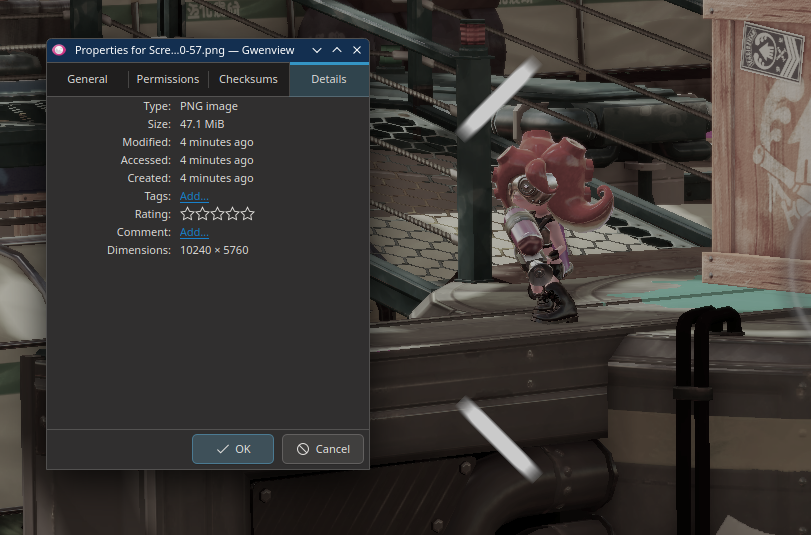Image resolution: width=811 pixels, height=535 pixels.
Task: Set rating to two stars
Action: (202, 214)
